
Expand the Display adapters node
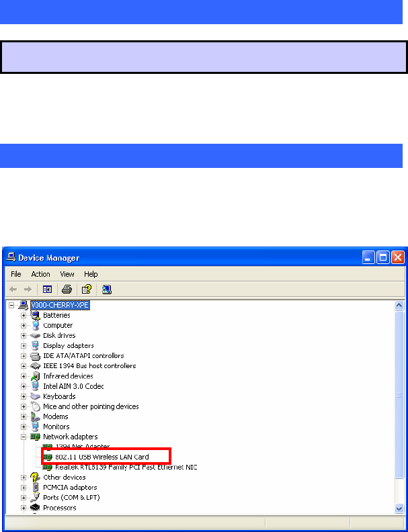(x=24, y=346)
